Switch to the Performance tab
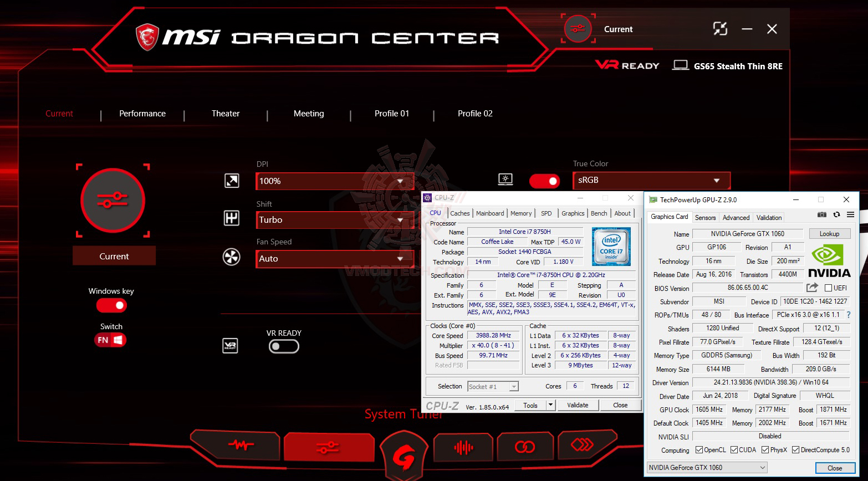 (142, 114)
